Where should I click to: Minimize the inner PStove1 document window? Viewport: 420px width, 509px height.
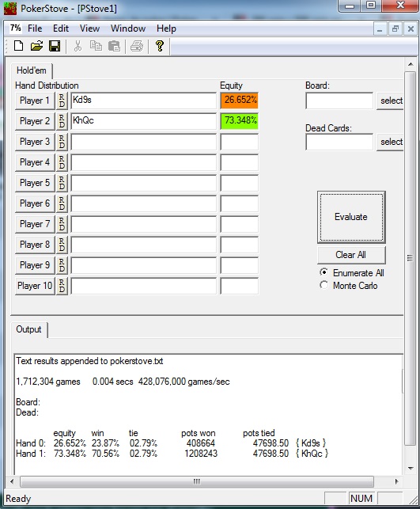click(380, 28)
